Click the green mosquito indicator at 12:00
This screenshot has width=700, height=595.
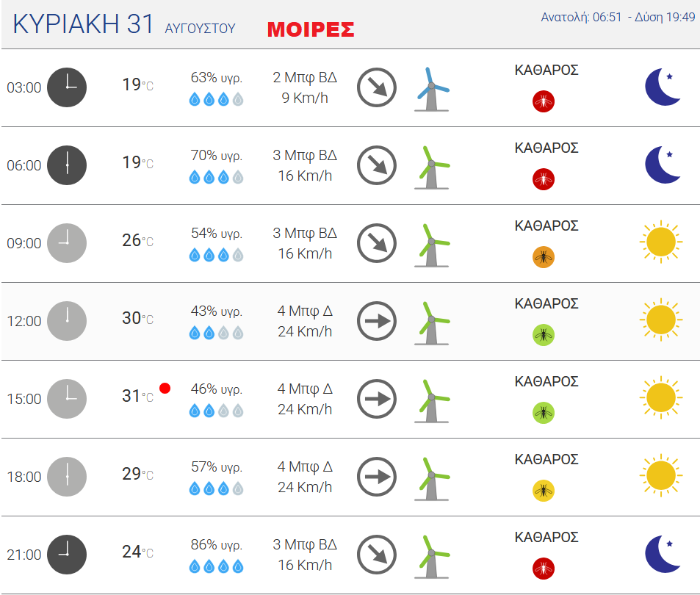[x=544, y=335]
